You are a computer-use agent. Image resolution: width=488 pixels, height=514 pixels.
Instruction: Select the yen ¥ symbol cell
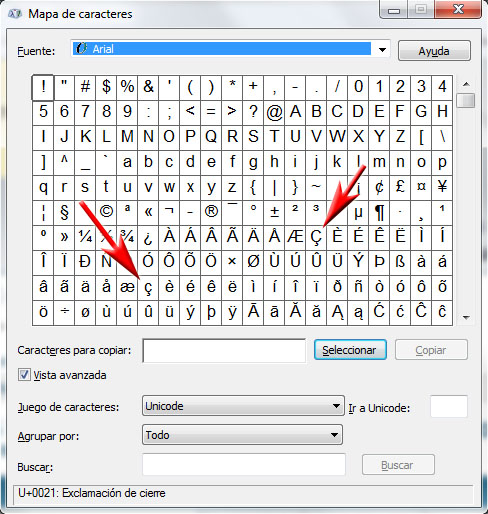pyautogui.click(x=442, y=187)
